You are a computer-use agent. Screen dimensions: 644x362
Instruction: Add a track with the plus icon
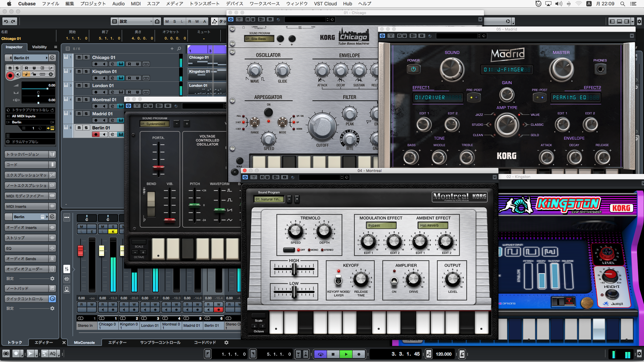click(172, 49)
